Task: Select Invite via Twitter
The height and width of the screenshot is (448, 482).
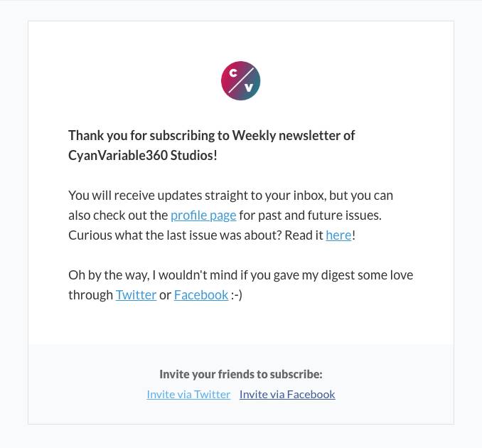Action: (x=188, y=394)
